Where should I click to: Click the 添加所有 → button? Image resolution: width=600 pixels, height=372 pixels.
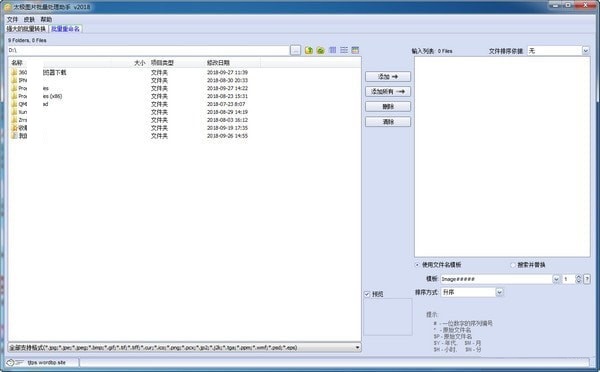click(x=388, y=91)
